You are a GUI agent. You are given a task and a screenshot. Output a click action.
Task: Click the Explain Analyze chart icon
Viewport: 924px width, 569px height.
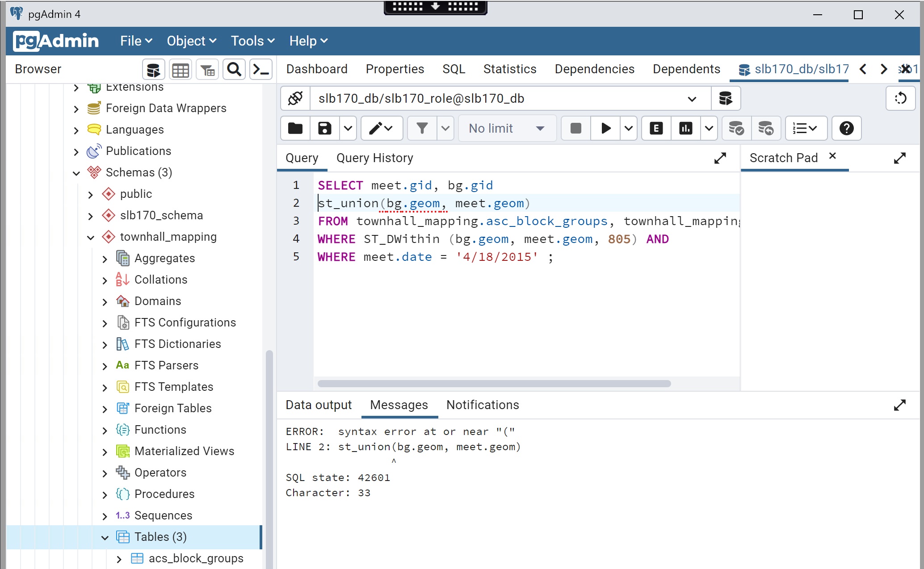pos(685,129)
